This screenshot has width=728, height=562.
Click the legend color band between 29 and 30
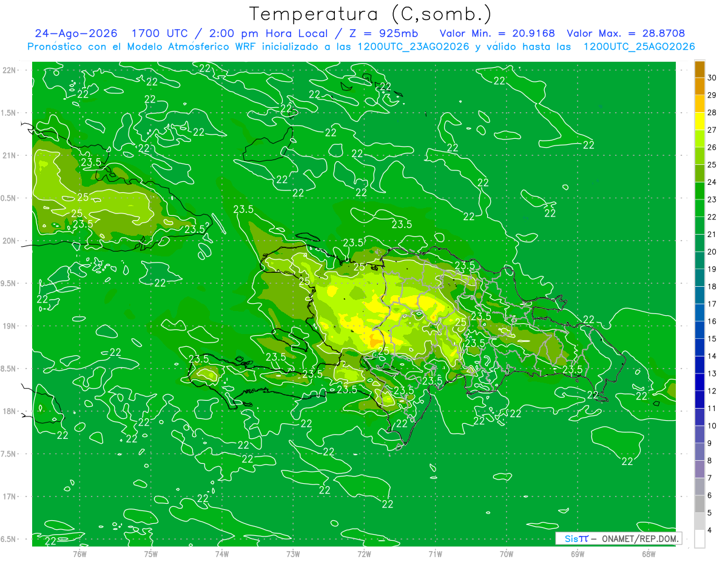pyautogui.click(x=699, y=86)
